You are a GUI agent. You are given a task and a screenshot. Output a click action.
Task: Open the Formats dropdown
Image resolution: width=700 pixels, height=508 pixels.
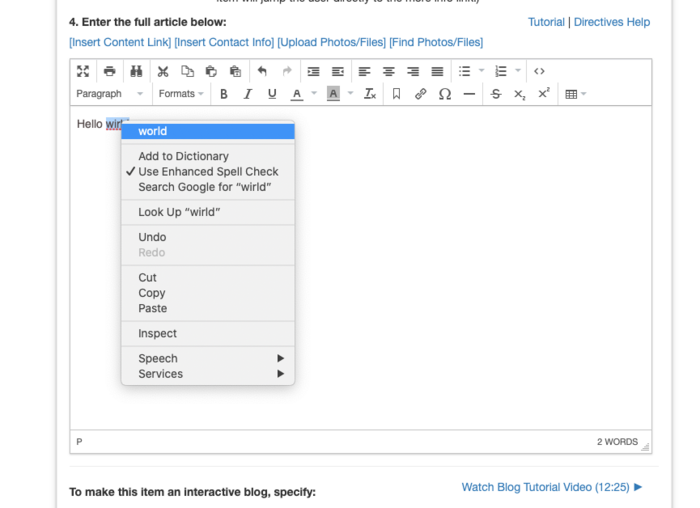tap(181, 94)
